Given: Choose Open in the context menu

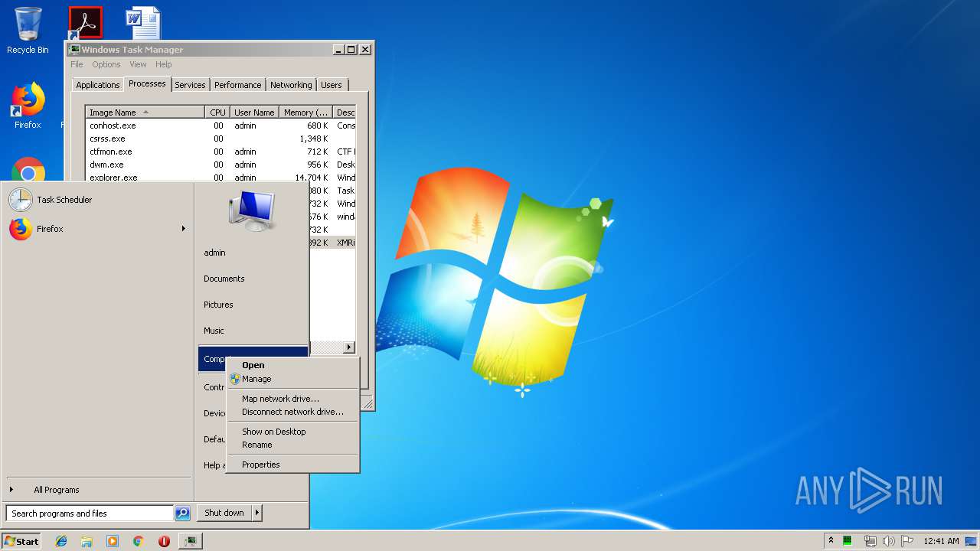Looking at the screenshot, I should coord(293,365).
